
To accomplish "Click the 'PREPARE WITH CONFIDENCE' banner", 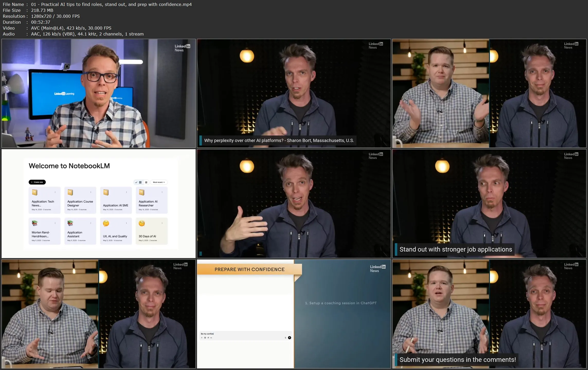I will (249, 269).
